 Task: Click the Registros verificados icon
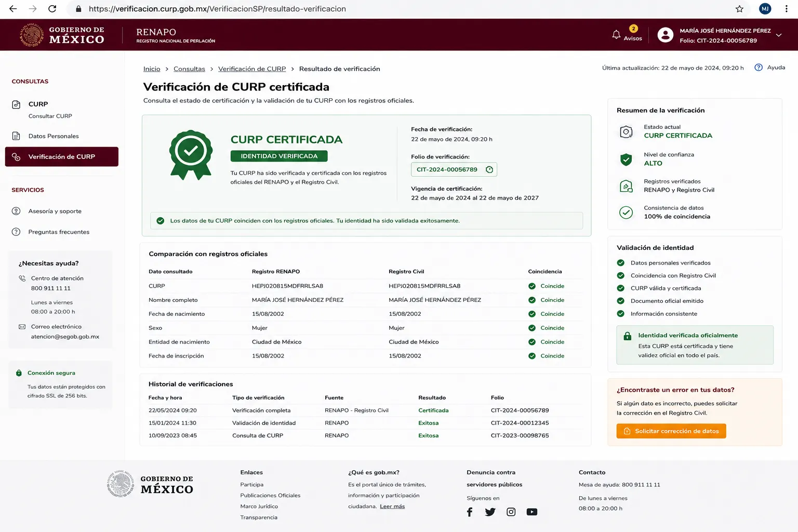(626, 186)
